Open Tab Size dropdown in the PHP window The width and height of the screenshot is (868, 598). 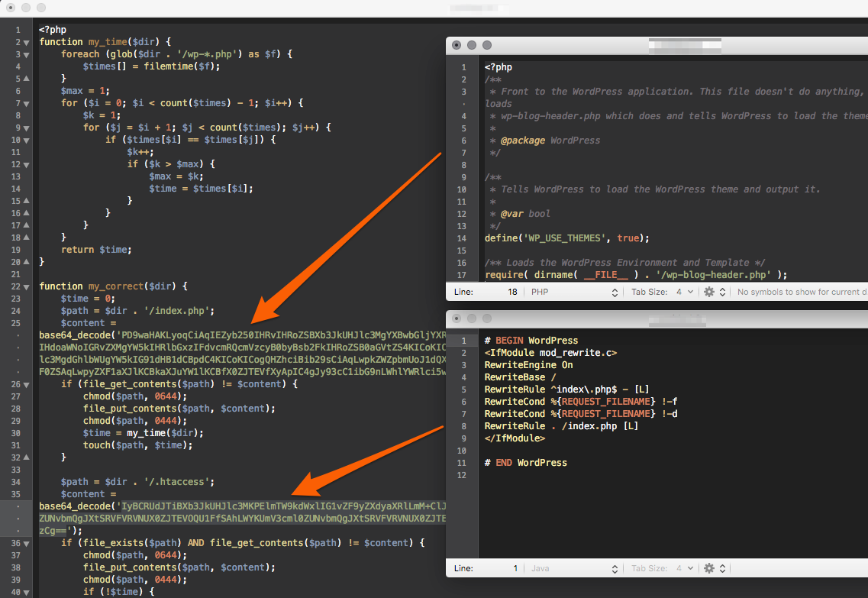click(663, 292)
